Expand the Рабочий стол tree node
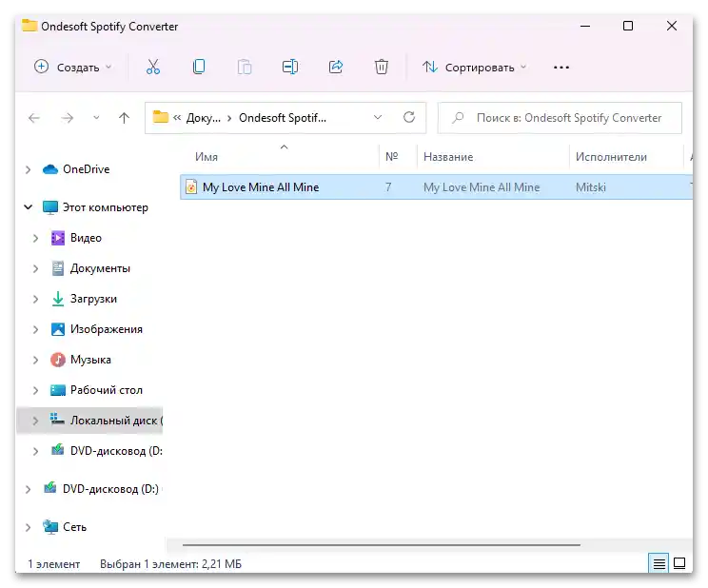 [35, 390]
